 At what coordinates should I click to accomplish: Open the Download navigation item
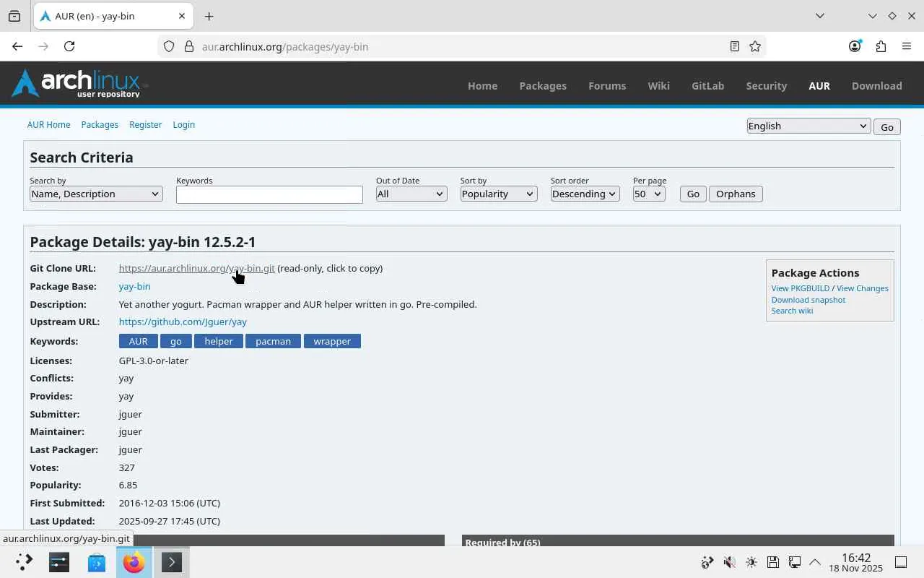876,85
